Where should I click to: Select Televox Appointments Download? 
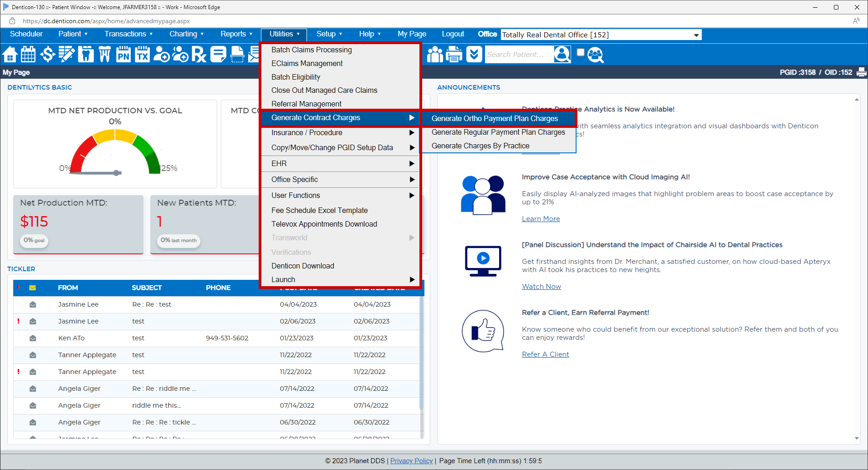pos(340,224)
